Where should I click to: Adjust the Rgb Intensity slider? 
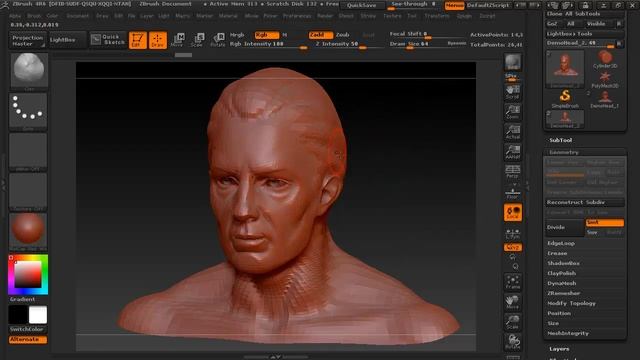click(269, 44)
